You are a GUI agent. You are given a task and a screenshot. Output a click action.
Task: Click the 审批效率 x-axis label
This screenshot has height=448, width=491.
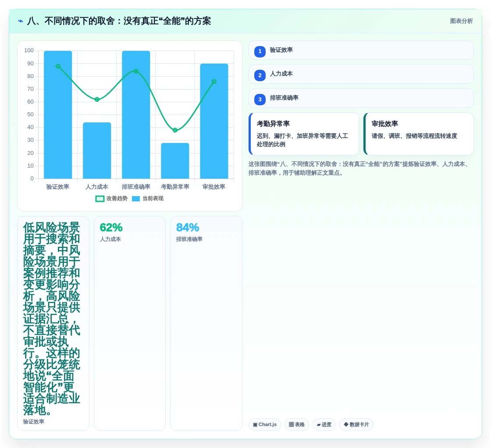point(214,187)
